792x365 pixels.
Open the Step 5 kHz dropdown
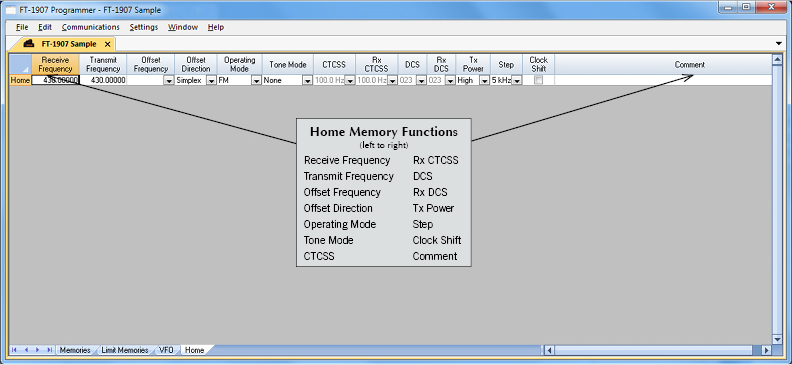[x=517, y=81]
